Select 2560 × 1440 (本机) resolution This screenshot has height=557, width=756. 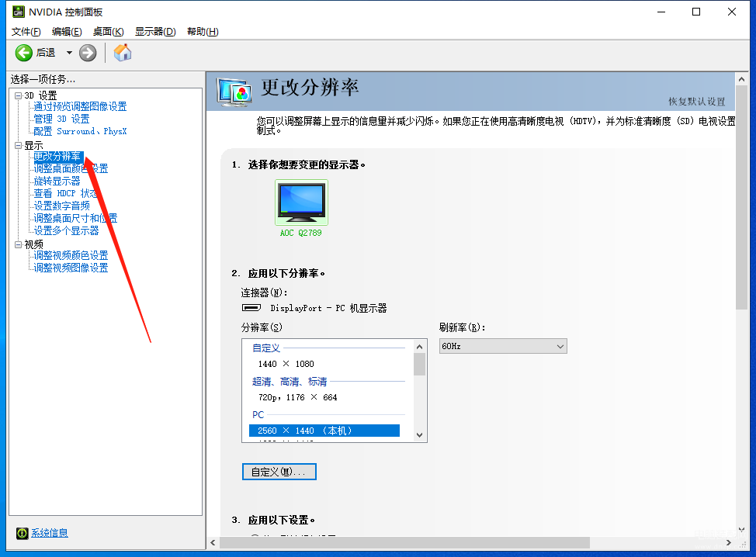[x=324, y=431]
